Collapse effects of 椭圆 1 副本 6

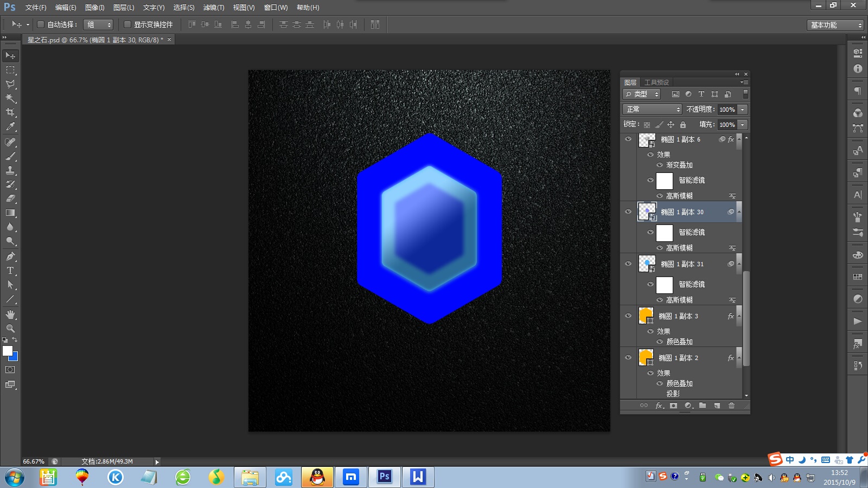click(x=739, y=139)
